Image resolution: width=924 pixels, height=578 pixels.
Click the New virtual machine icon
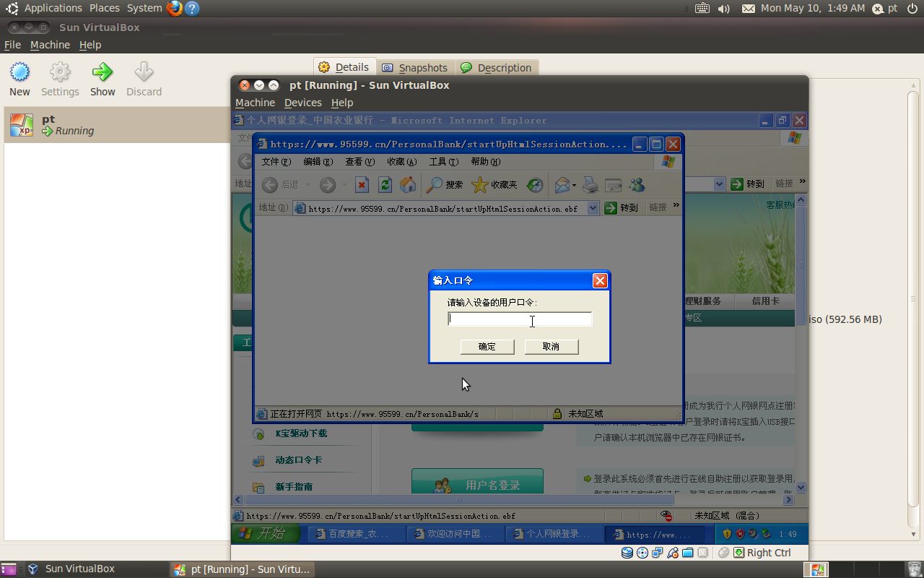[x=19, y=72]
